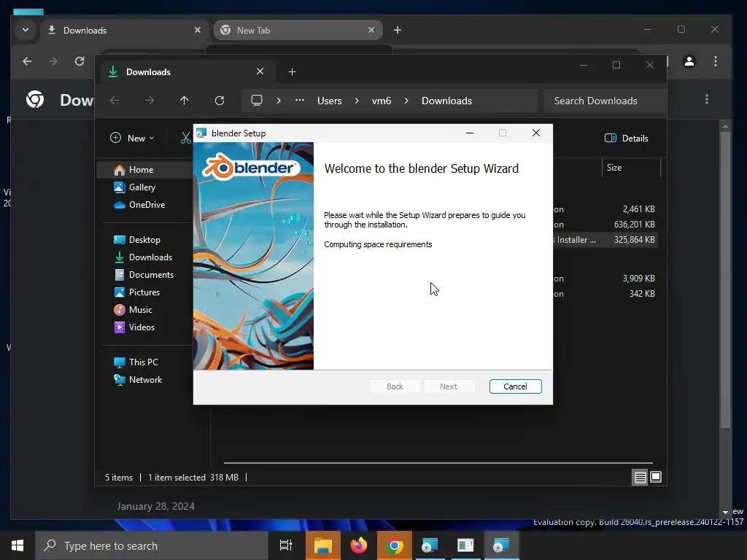Switch to Chrome from the taskbar
This screenshot has height=560, width=747.
[x=395, y=545]
